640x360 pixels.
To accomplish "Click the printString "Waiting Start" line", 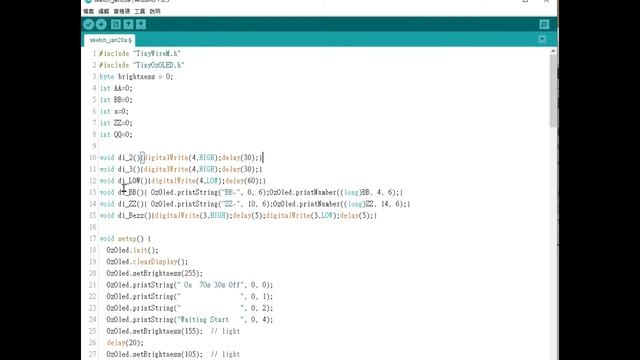I will (x=190, y=320).
